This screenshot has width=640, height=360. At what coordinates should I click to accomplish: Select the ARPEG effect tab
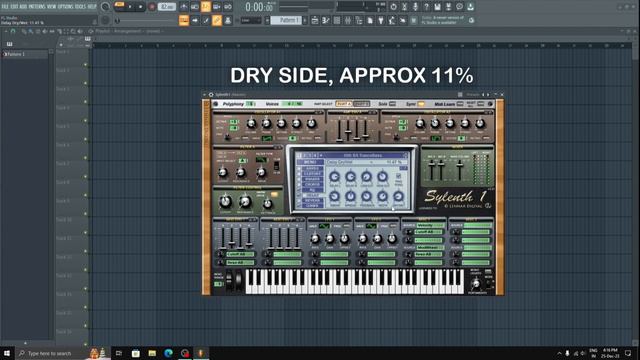313,169
